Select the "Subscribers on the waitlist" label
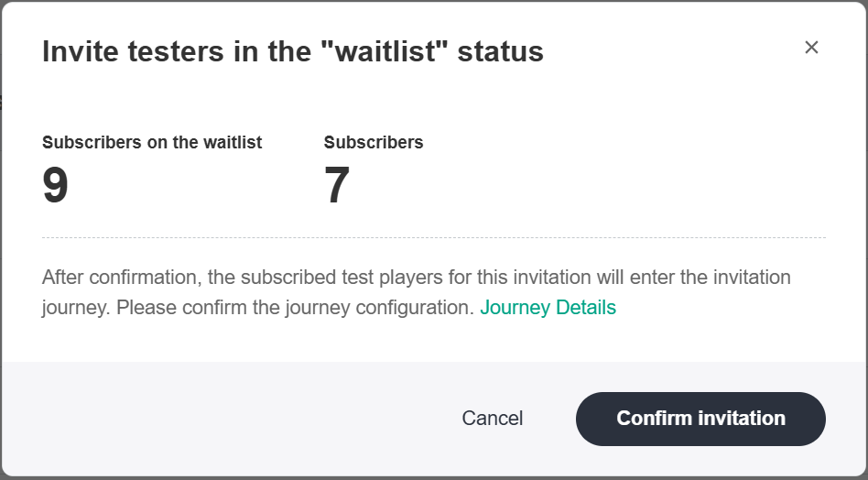This screenshot has height=480, width=868. pos(152,143)
